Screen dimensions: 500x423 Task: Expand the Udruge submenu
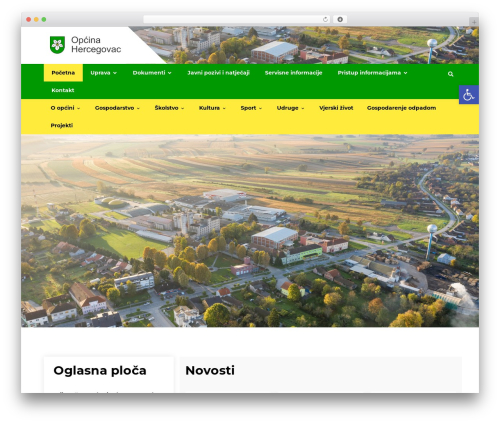coord(290,108)
